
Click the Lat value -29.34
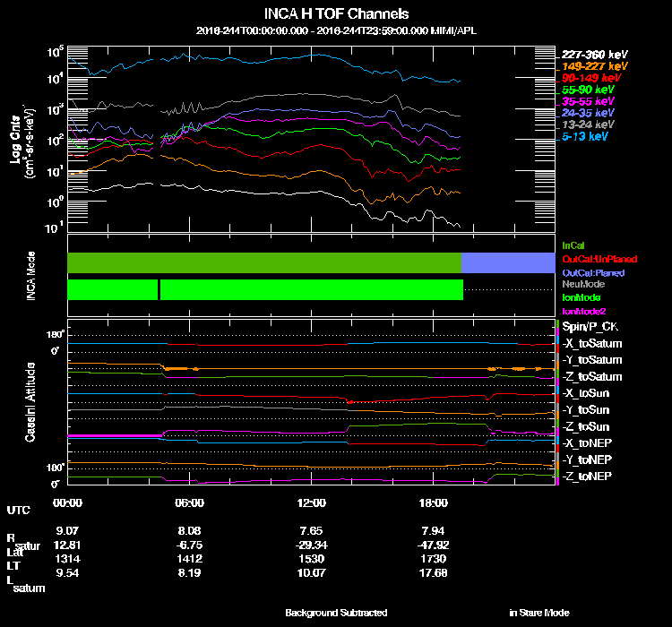point(311,545)
